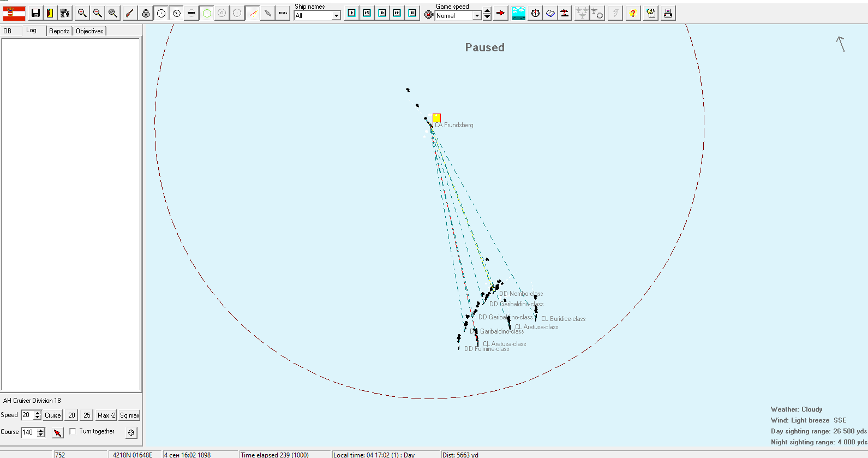Decrease game speed with the down arrow

(487, 17)
